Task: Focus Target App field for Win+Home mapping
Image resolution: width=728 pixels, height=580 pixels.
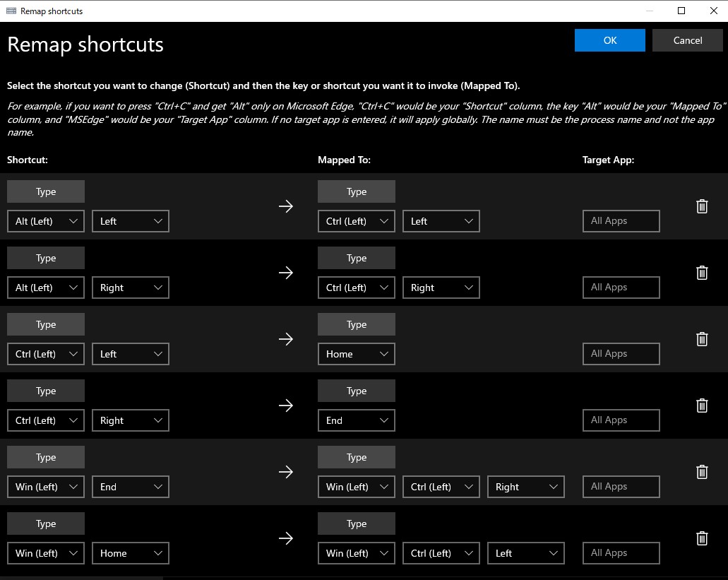Action: tap(621, 553)
